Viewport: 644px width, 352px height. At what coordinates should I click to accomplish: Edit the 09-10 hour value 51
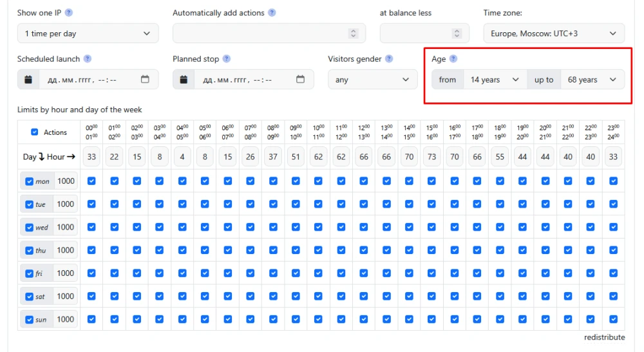296,157
